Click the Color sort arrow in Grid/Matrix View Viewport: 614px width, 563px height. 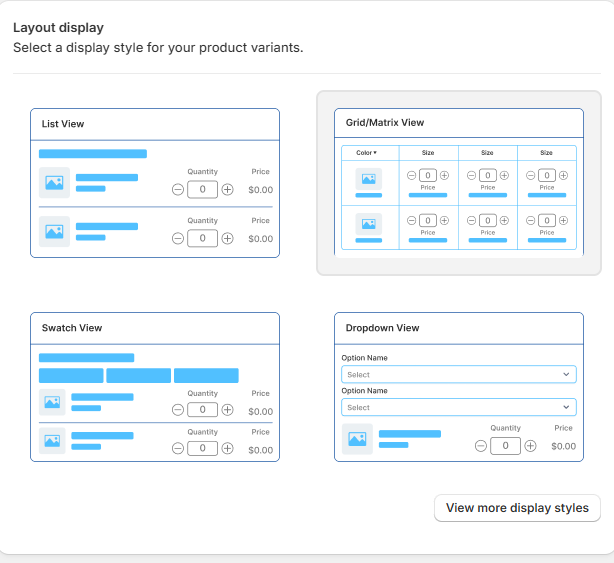[375, 153]
